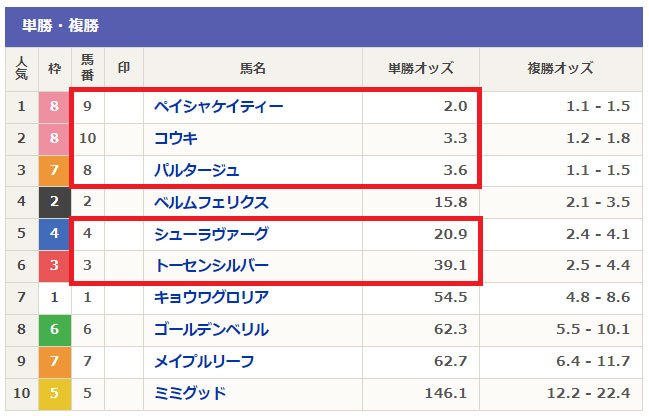
Task: Click the 単勝オッズ column header
Action: coord(421,69)
